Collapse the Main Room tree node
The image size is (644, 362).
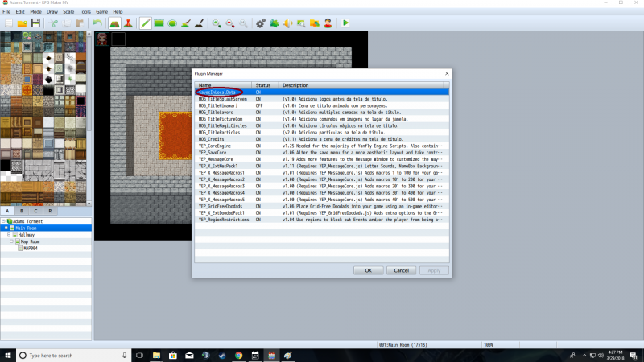[x=6, y=228]
